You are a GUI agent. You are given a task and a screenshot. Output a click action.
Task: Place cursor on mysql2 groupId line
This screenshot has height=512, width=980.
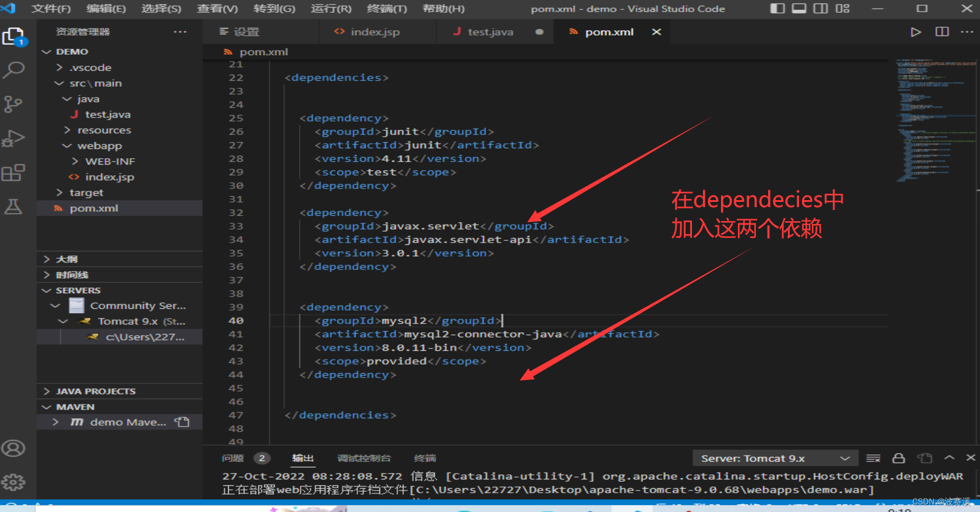click(x=407, y=321)
